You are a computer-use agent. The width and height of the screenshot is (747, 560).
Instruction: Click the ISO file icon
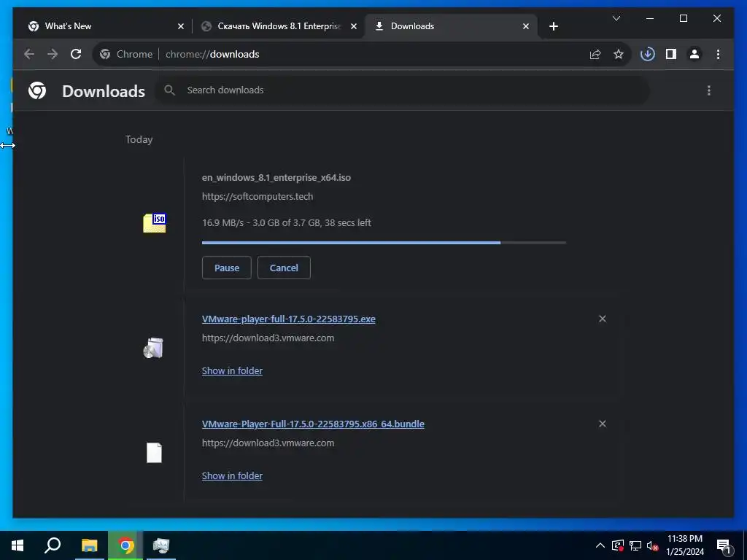155,223
